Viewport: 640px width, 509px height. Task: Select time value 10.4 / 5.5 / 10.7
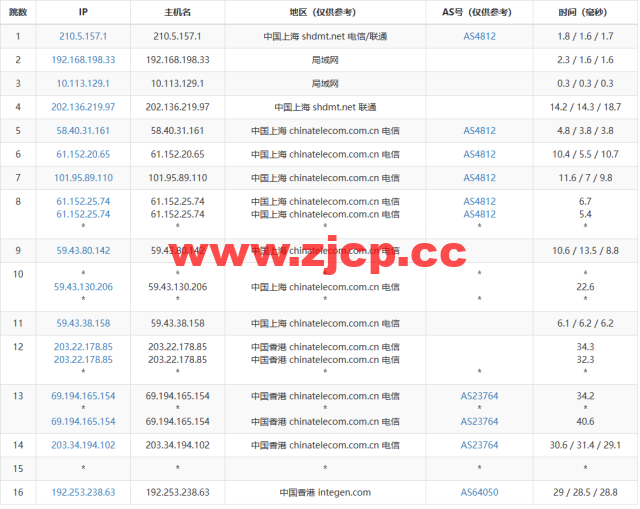(585, 155)
